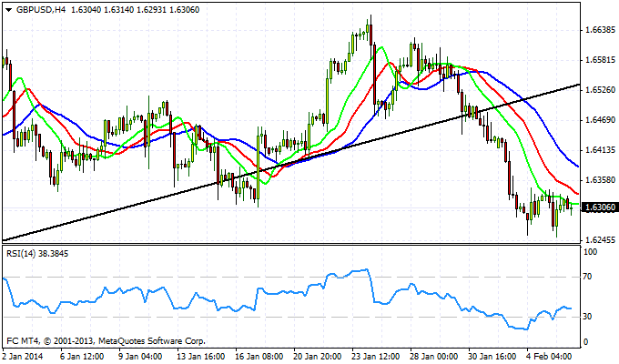The height and width of the screenshot is (364, 619).
Task: Click the 9 Jan 04:00 time label
Action: (140, 357)
